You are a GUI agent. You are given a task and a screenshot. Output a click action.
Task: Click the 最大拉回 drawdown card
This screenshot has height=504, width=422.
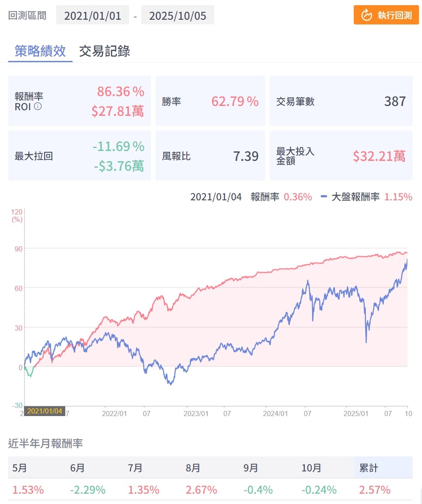(79, 156)
